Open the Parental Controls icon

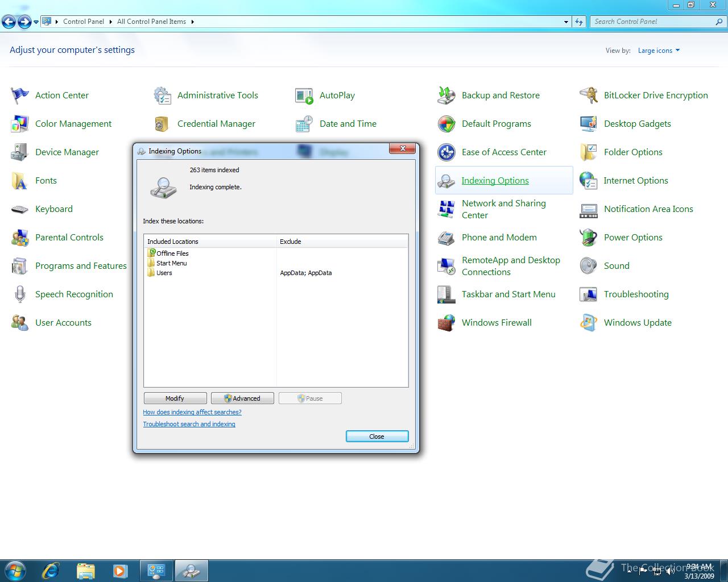[20, 238]
